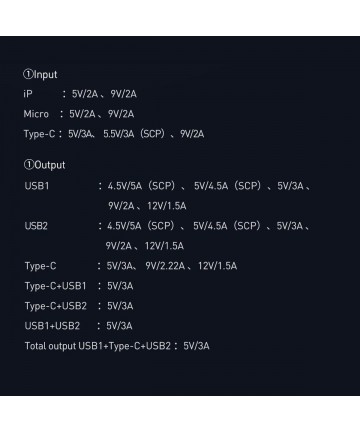
Task: Click the circled number icon before Output
Action: click(29, 164)
